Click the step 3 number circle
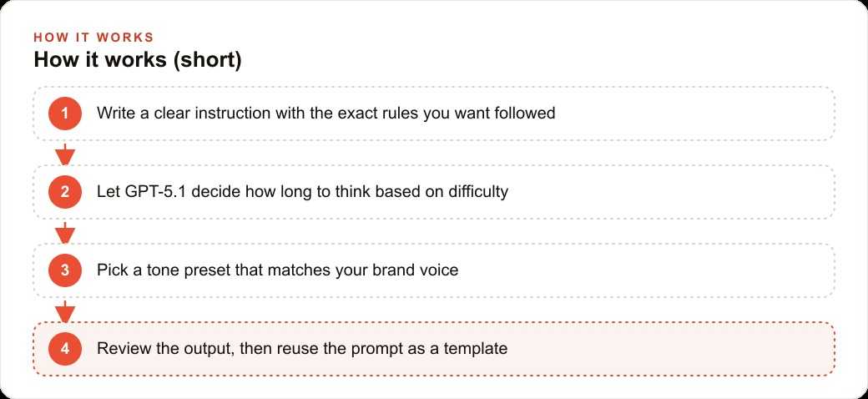868x399 pixels. coord(65,270)
